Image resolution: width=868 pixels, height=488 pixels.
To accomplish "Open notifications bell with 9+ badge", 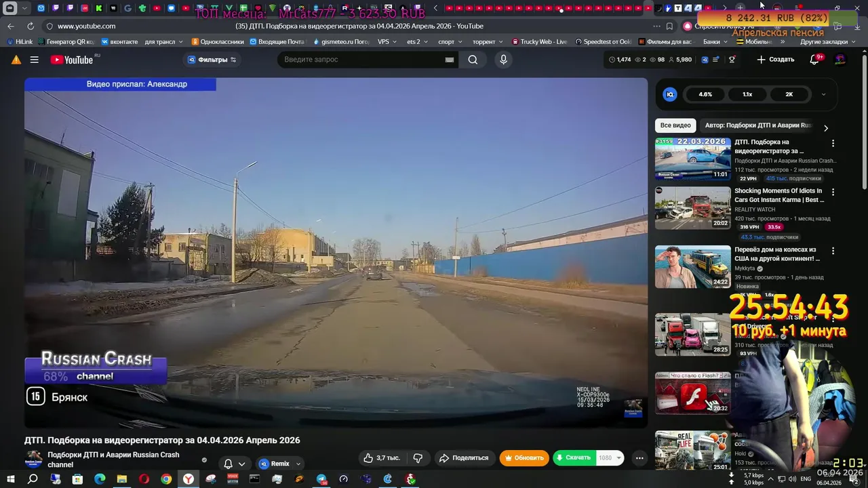I will (x=814, y=60).
